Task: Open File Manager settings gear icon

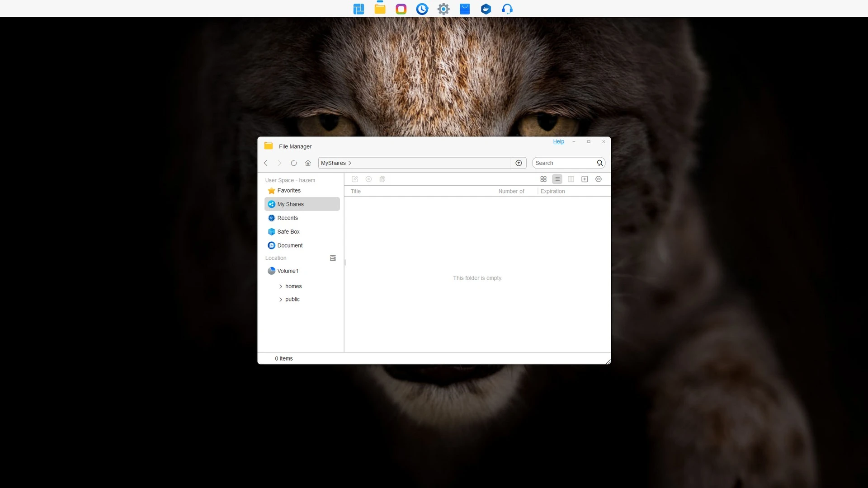Action: coord(598,179)
